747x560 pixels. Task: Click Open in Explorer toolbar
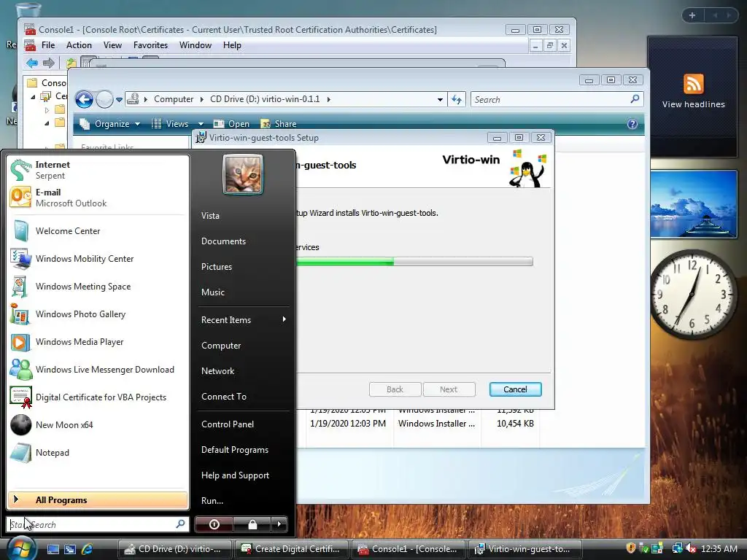coord(231,124)
